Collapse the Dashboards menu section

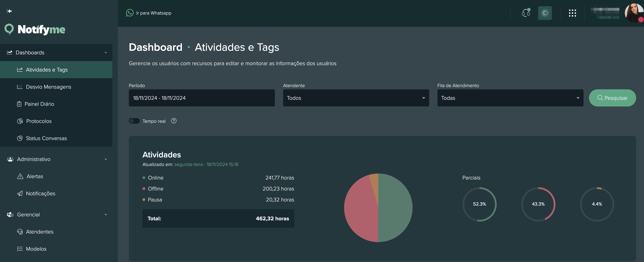106,52
